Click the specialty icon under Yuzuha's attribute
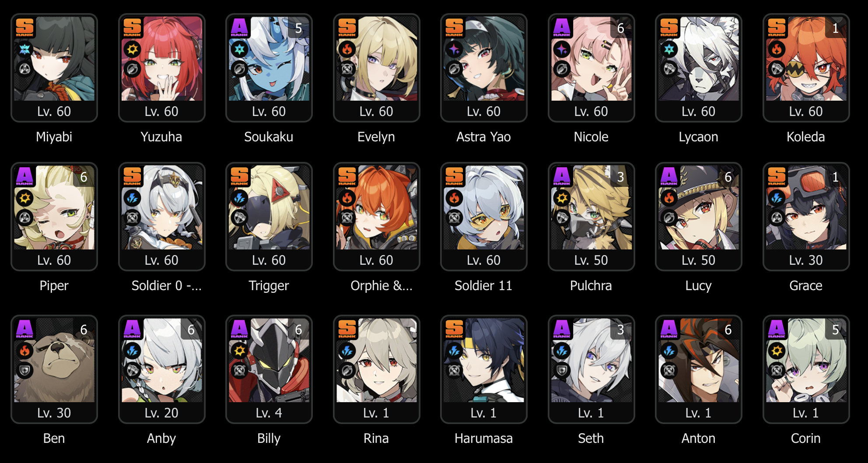The image size is (868, 463). [132, 69]
